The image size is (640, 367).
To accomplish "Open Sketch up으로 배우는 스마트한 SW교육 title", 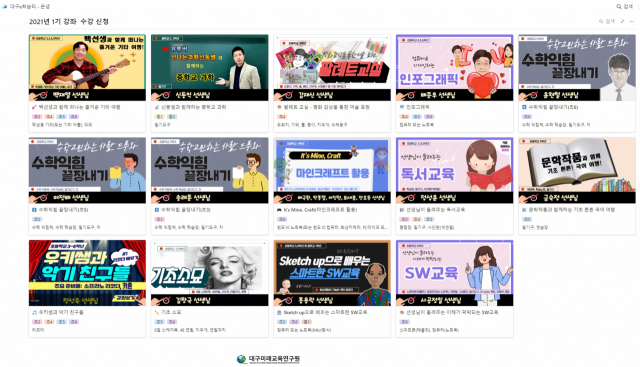I will click(325, 312).
